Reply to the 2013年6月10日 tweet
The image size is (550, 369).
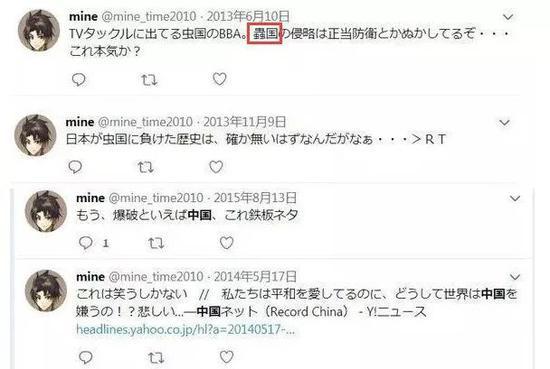coord(79,80)
